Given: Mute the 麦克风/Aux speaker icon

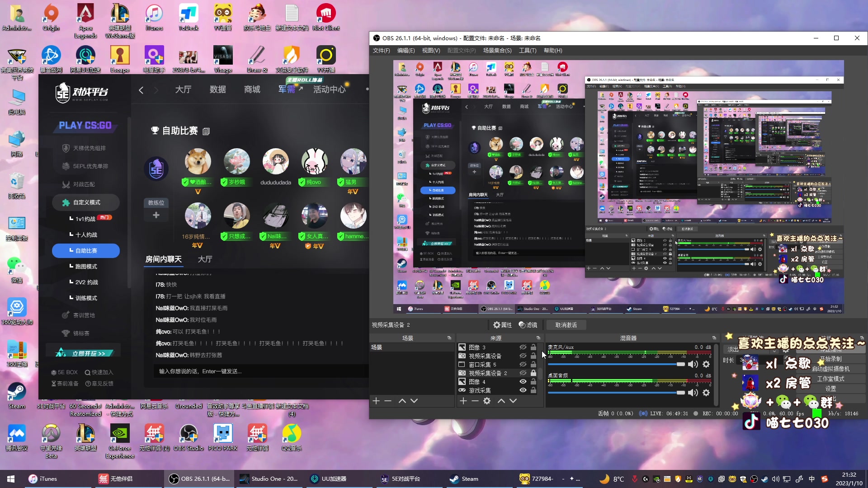Looking at the screenshot, I should 693,364.
